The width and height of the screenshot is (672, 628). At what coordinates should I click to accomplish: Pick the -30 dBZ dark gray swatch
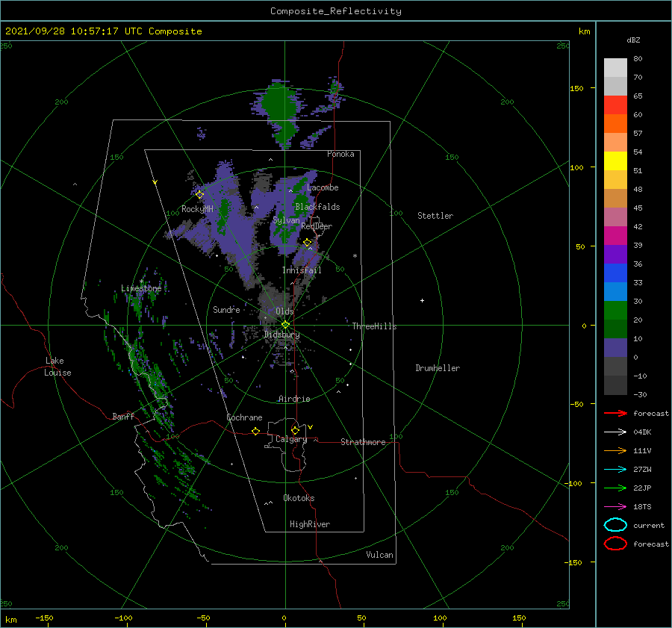[x=615, y=385]
